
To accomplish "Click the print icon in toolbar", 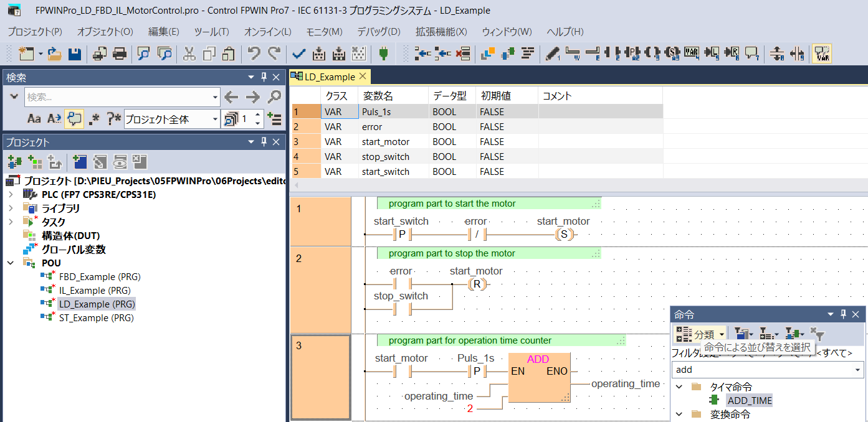I will [120, 54].
